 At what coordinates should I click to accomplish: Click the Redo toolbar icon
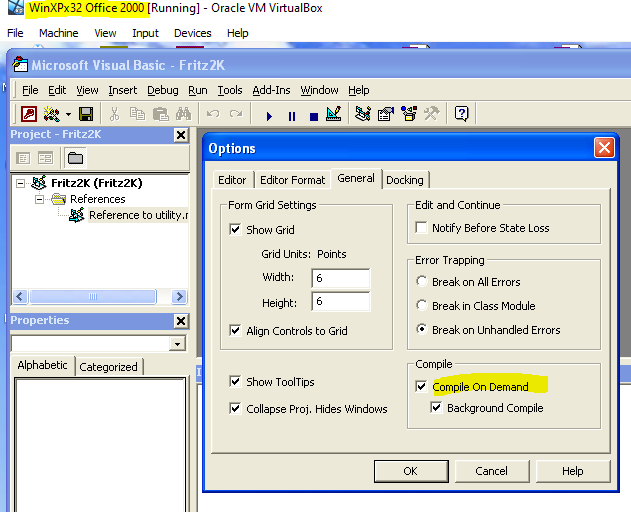pos(236,114)
